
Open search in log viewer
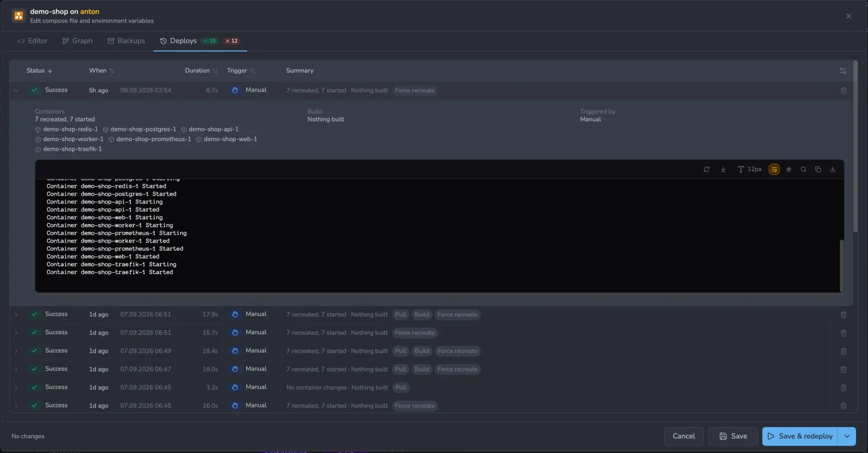coord(803,169)
